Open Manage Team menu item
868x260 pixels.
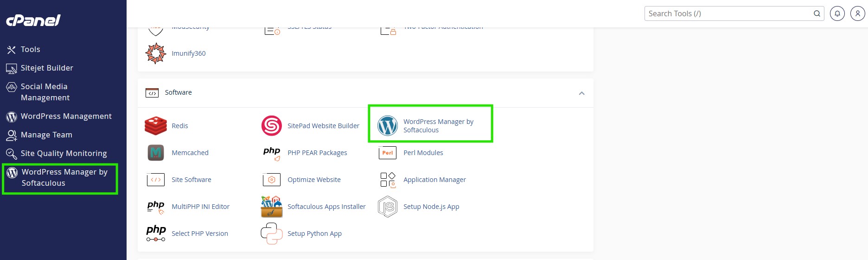click(x=46, y=135)
